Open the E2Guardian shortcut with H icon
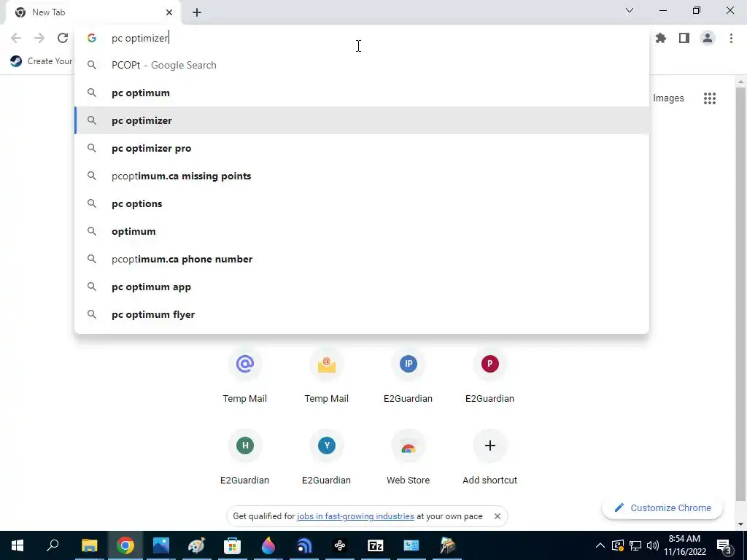The width and height of the screenshot is (747, 560). click(245, 458)
